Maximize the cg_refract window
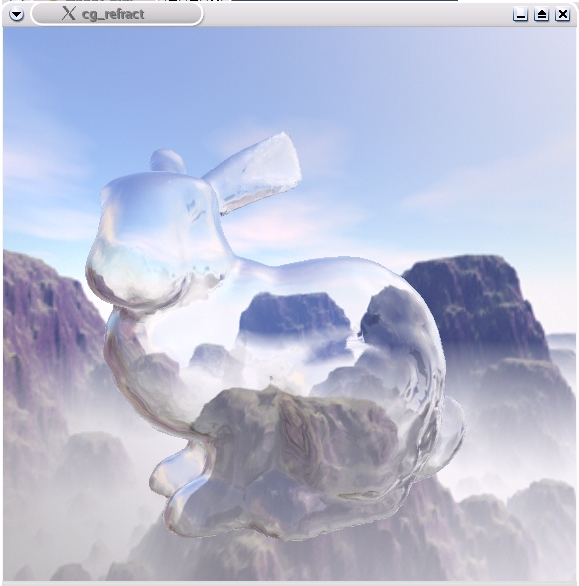 [x=542, y=15]
